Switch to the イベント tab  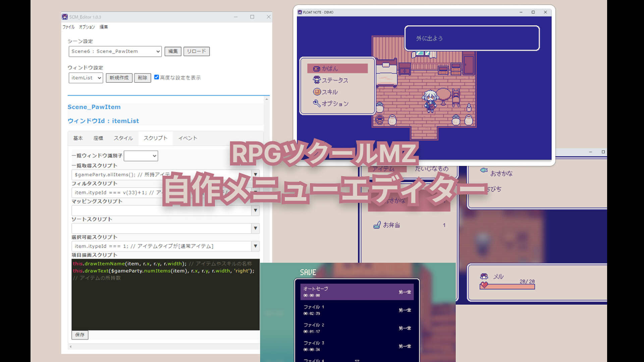pos(187,138)
